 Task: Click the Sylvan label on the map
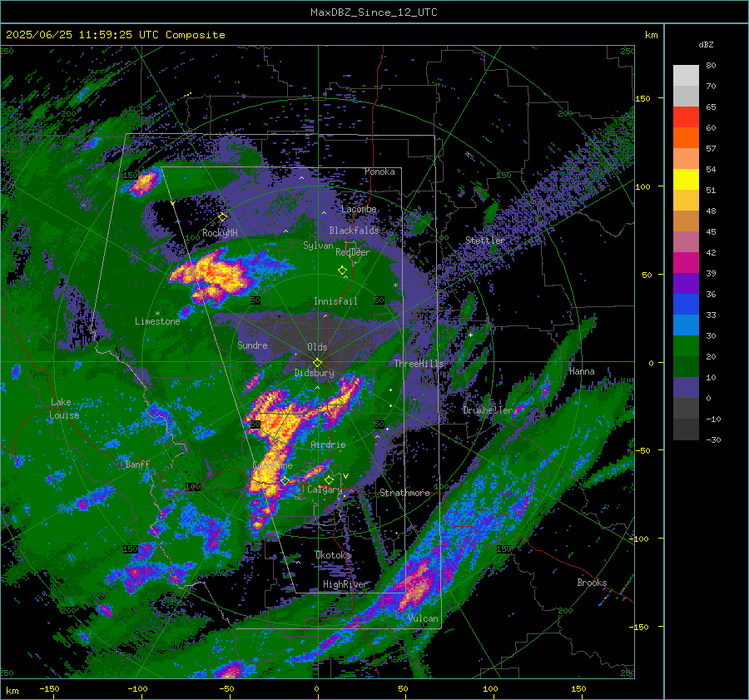[x=318, y=246]
